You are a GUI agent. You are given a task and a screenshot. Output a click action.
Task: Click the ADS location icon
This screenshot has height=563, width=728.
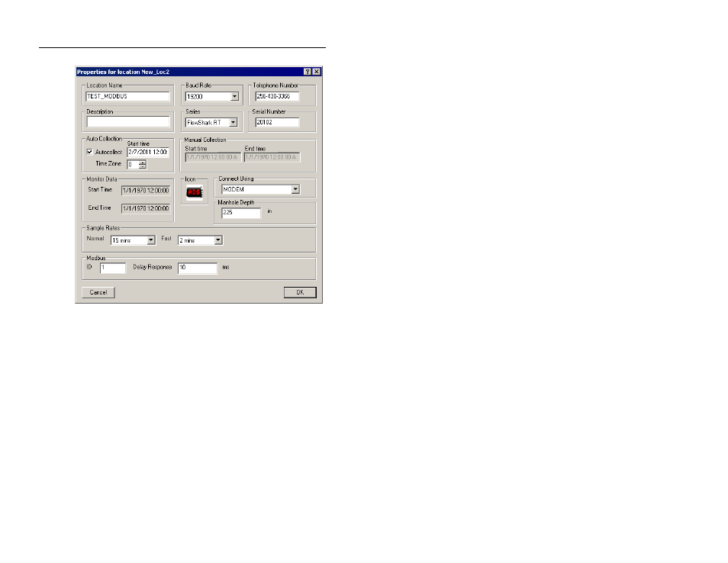pos(195,192)
